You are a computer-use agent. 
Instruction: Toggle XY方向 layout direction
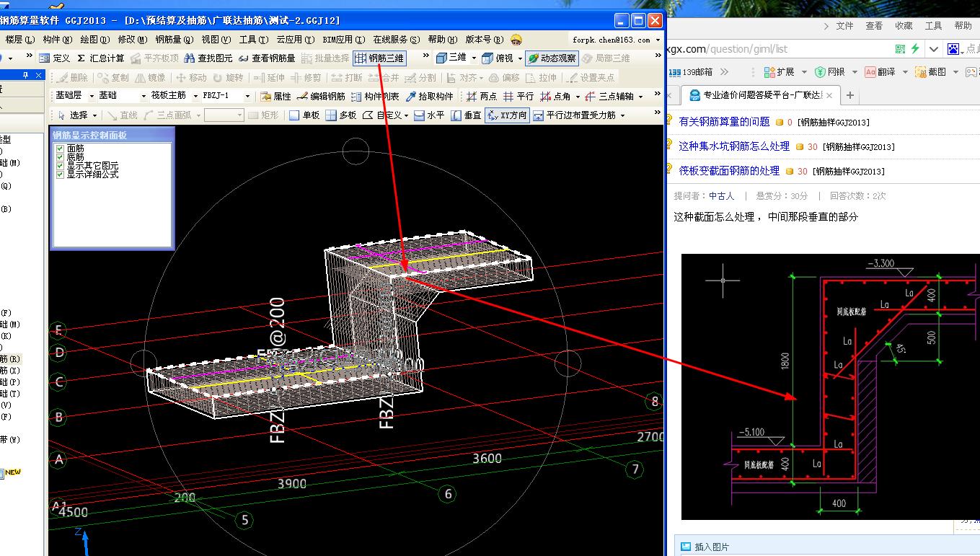[507, 115]
